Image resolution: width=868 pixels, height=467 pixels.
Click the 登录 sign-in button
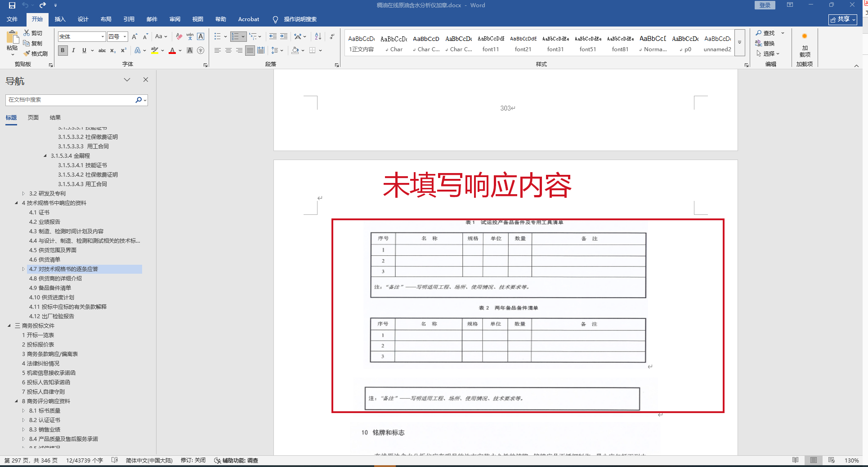click(x=765, y=5)
